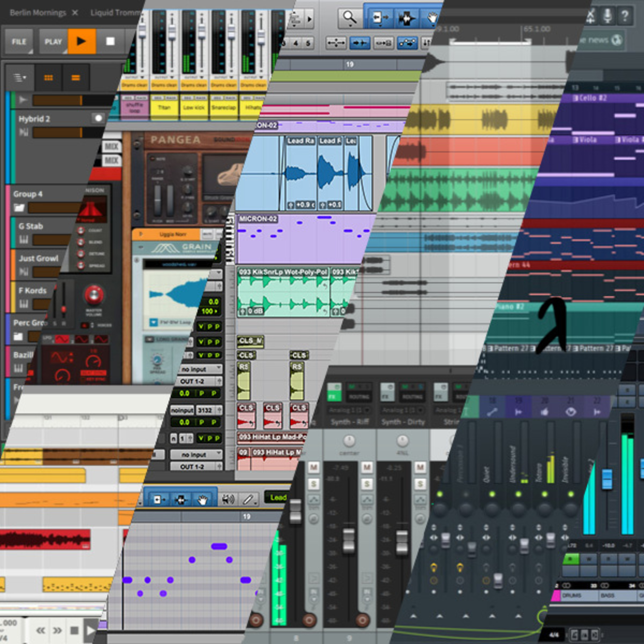
Task: Click the noinput button beside 3132
Action: click(x=182, y=410)
